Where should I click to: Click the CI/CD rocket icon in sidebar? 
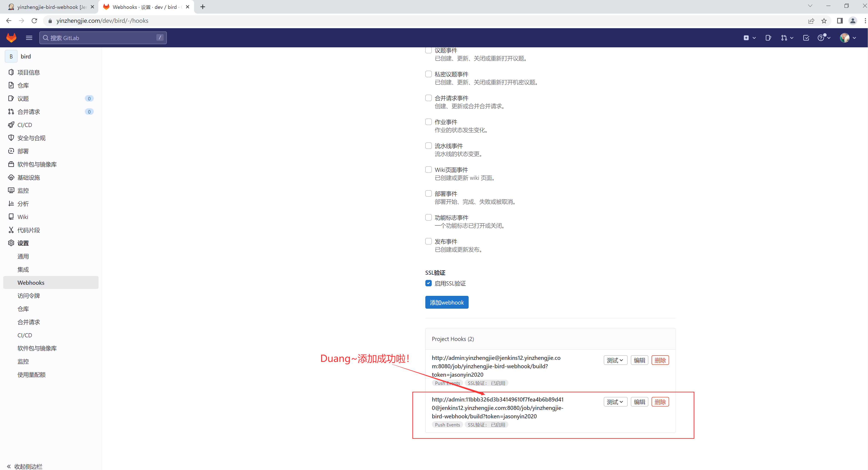point(11,125)
